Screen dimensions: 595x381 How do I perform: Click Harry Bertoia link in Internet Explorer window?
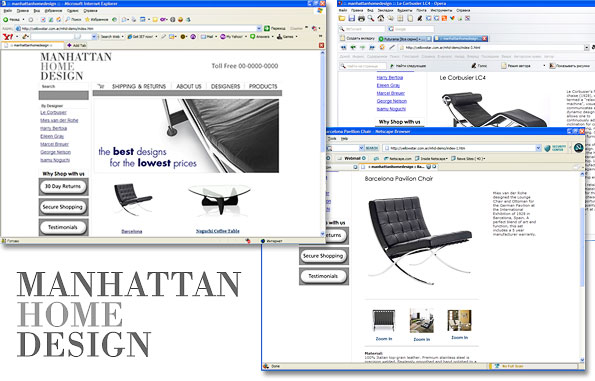point(54,128)
